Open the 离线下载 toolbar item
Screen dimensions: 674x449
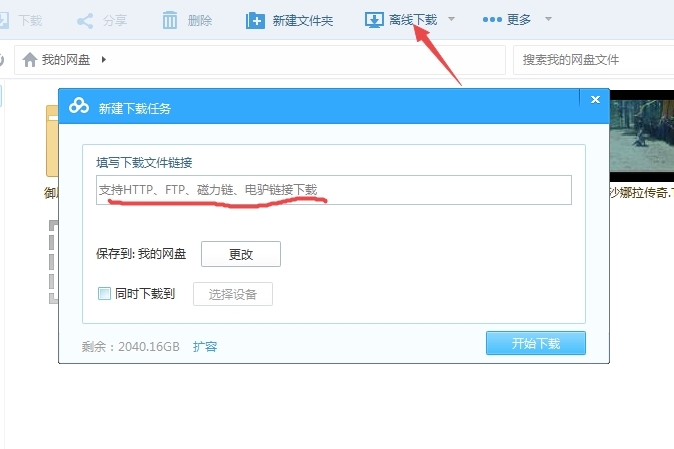413,20
